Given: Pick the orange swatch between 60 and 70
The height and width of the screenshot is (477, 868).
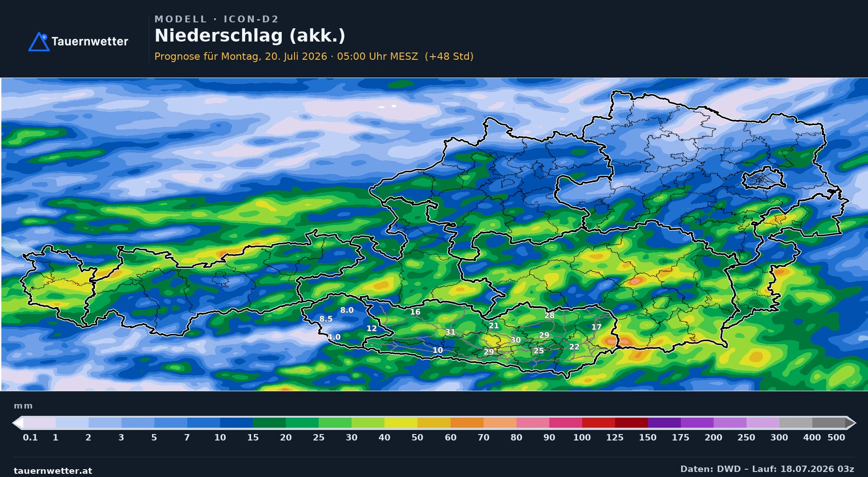Looking at the screenshot, I should tap(467, 423).
